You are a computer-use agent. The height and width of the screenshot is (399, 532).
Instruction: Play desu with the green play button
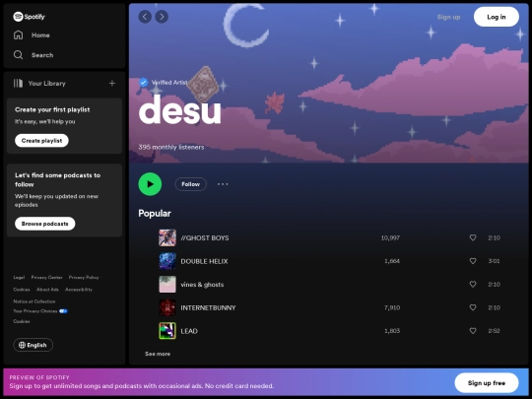pos(150,184)
